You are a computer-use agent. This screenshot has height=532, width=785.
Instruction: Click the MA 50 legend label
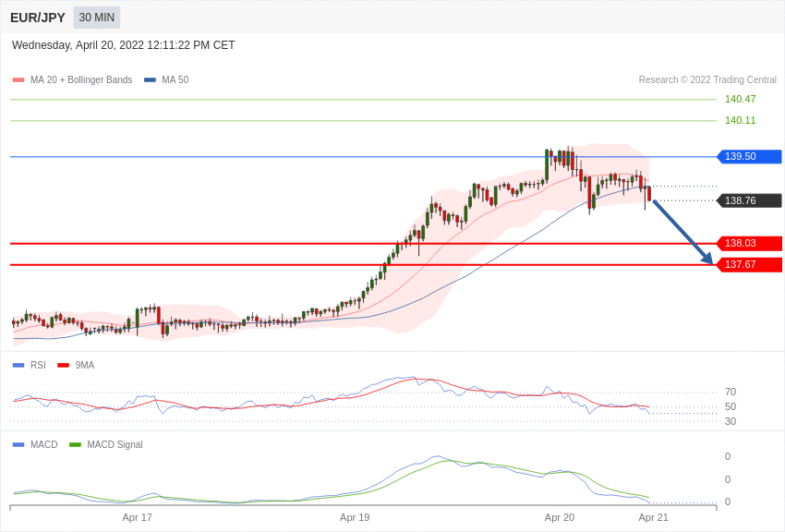pyautogui.click(x=175, y=79)
